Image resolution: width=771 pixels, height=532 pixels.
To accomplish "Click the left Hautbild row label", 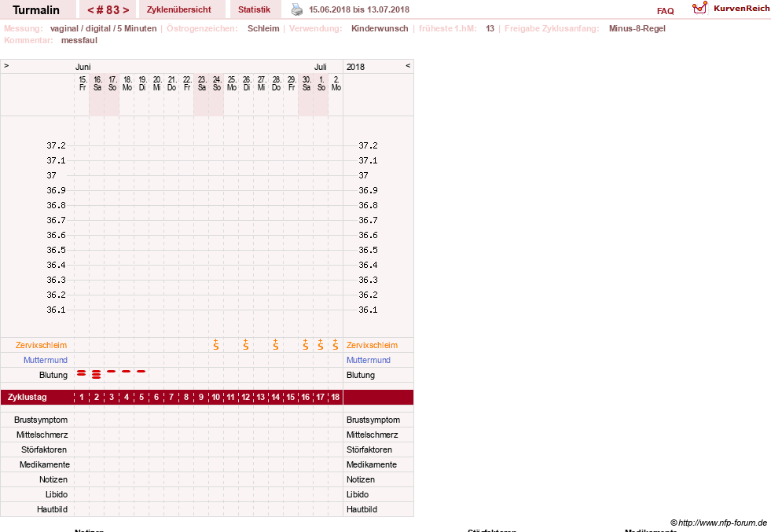I will [52, 509].
